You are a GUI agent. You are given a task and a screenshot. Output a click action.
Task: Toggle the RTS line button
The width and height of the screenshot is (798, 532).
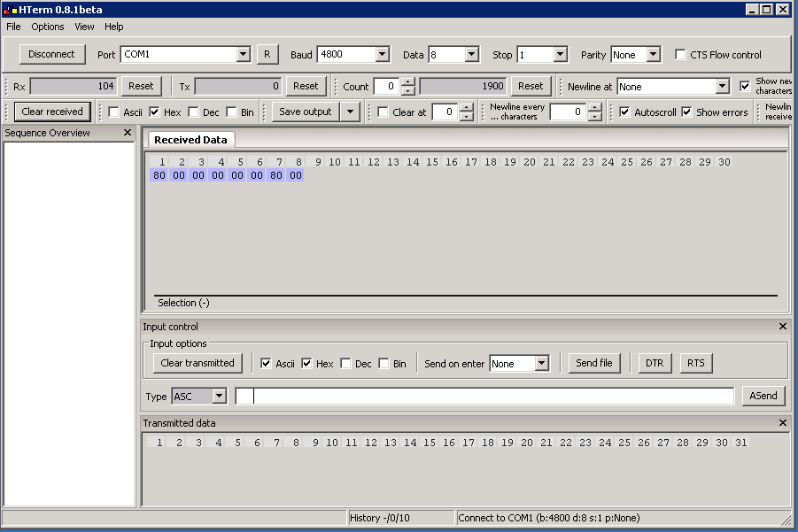[696, 363]
